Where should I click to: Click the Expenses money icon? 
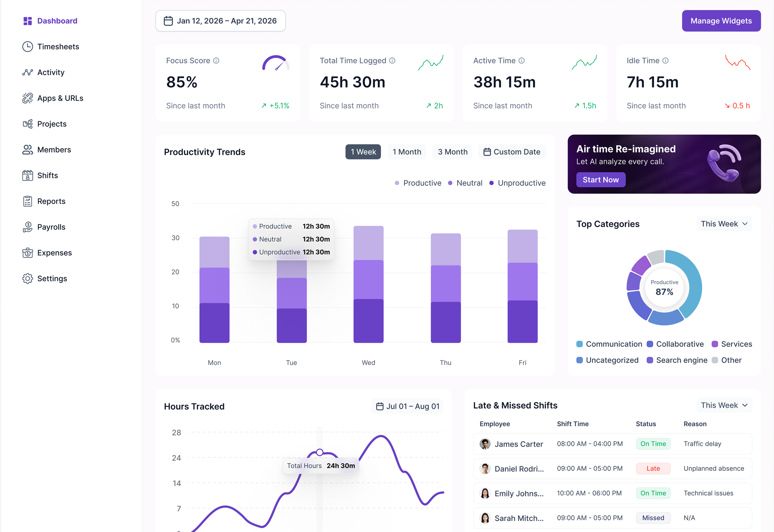[x=28, y=253]
